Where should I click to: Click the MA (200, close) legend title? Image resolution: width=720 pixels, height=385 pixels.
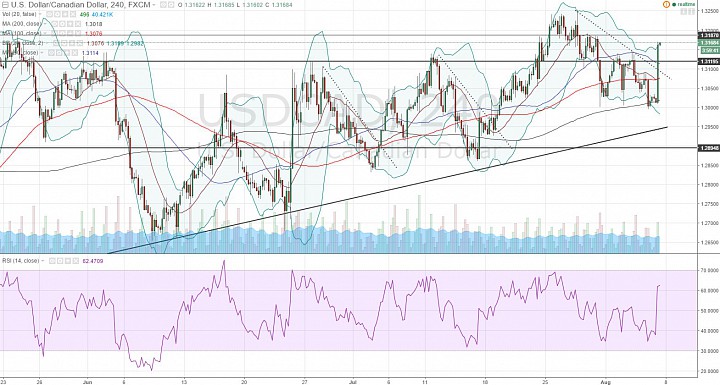click(22, 24)
